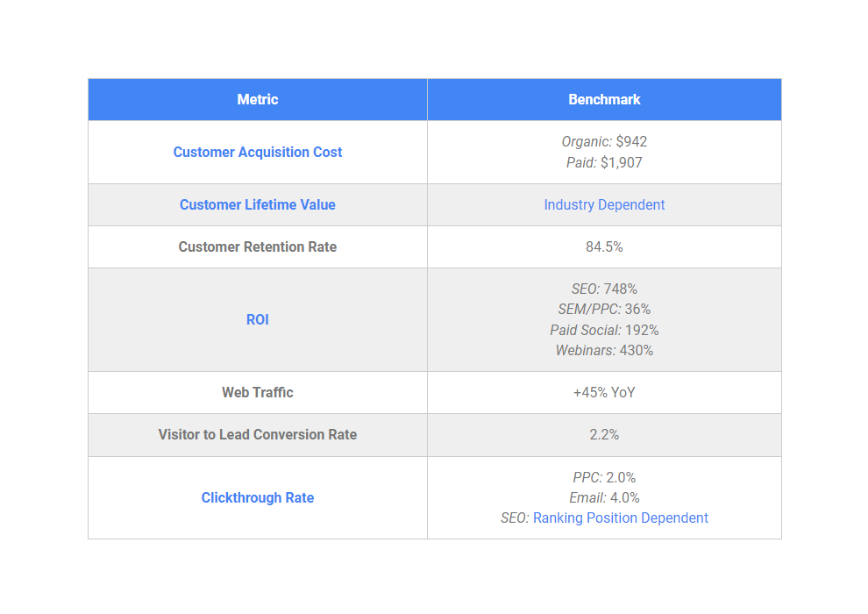
Task: Click the Paid: $1,907 text
Action: (x=604, y=163)
